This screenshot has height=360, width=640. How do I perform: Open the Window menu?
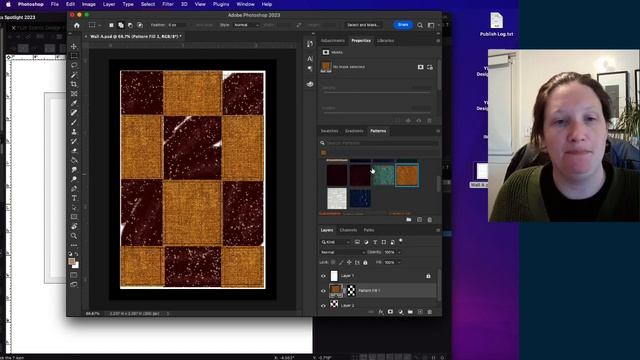(245, 4)
